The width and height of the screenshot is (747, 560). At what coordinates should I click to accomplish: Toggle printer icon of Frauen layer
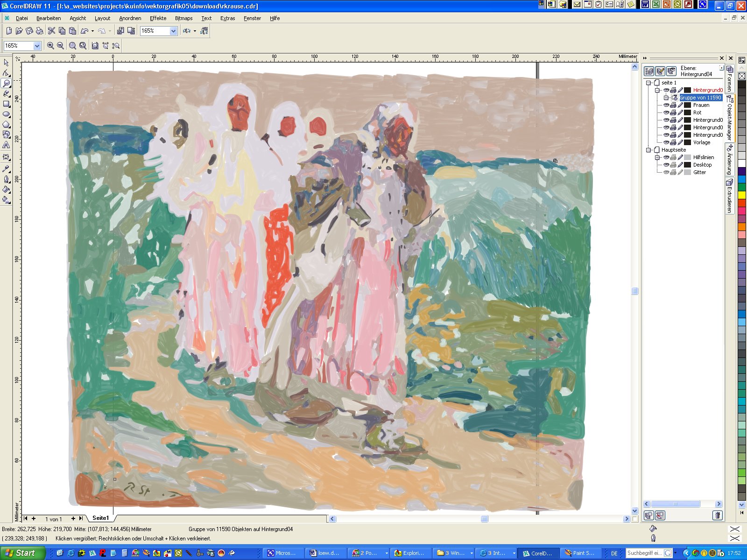tap(673, 105)
